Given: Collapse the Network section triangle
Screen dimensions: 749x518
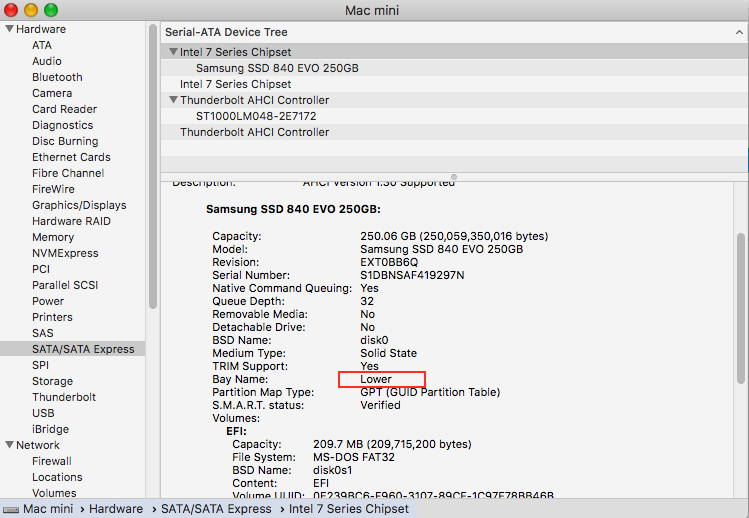Looking at the screenshot, I should tap(9, 445).
